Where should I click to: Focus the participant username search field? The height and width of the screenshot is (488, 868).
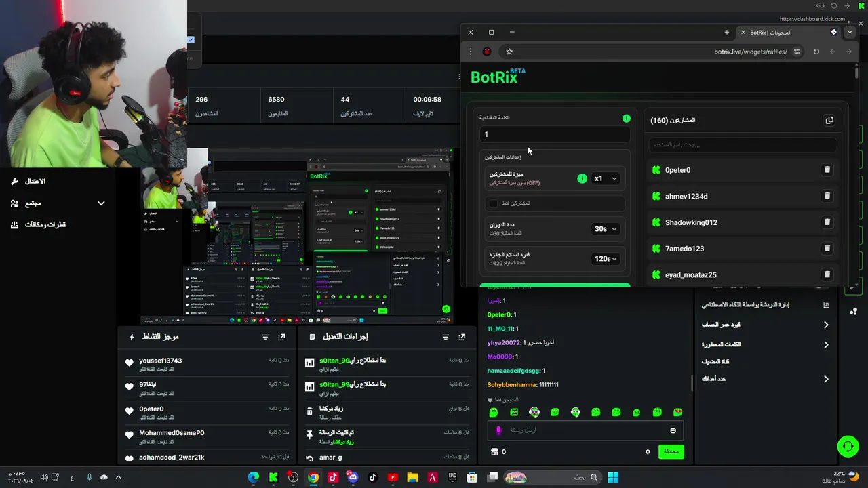coord(743,144)
